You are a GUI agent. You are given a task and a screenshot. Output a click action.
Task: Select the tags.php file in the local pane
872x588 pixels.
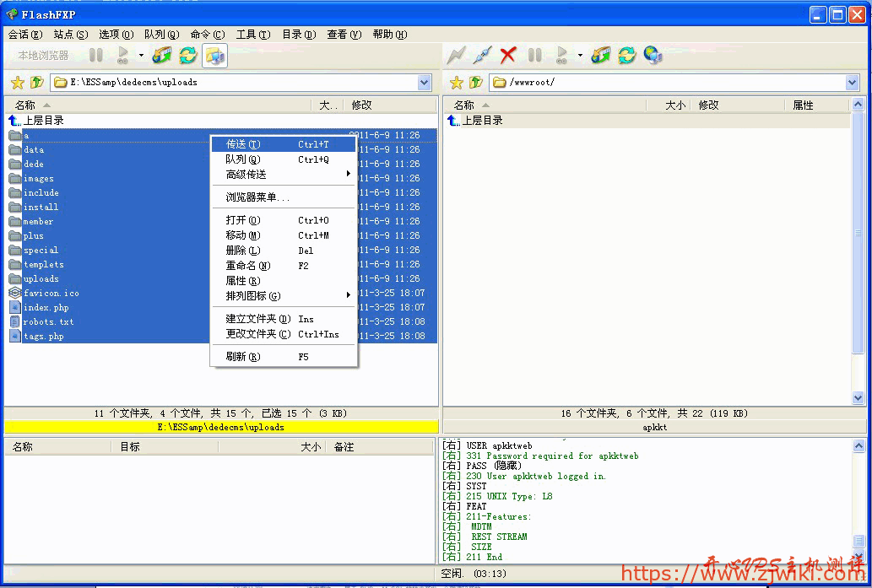coord(42,336)
